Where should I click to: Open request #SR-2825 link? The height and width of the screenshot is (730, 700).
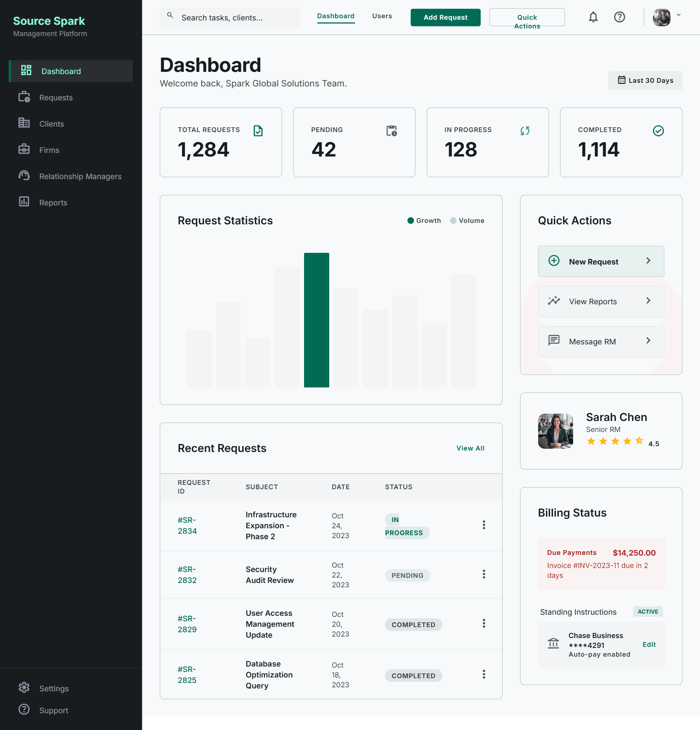pos(187,675)
